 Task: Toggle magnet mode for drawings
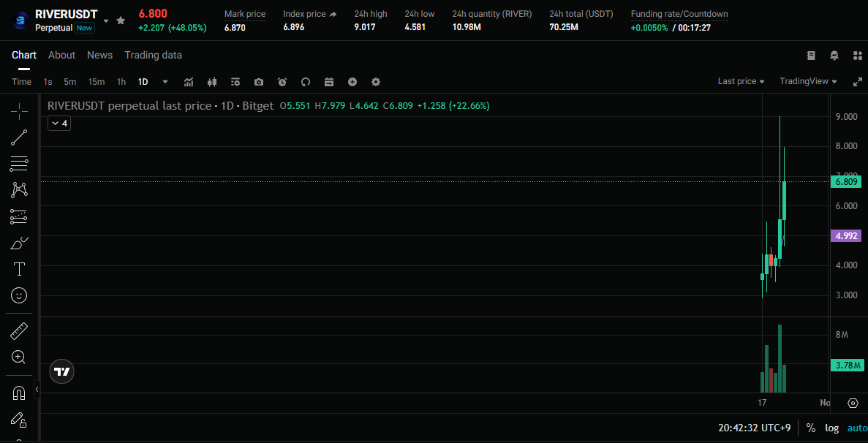pos(19,393)
